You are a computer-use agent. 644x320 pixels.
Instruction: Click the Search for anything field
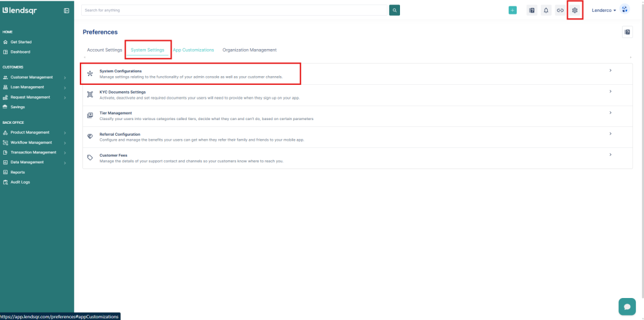233,10
